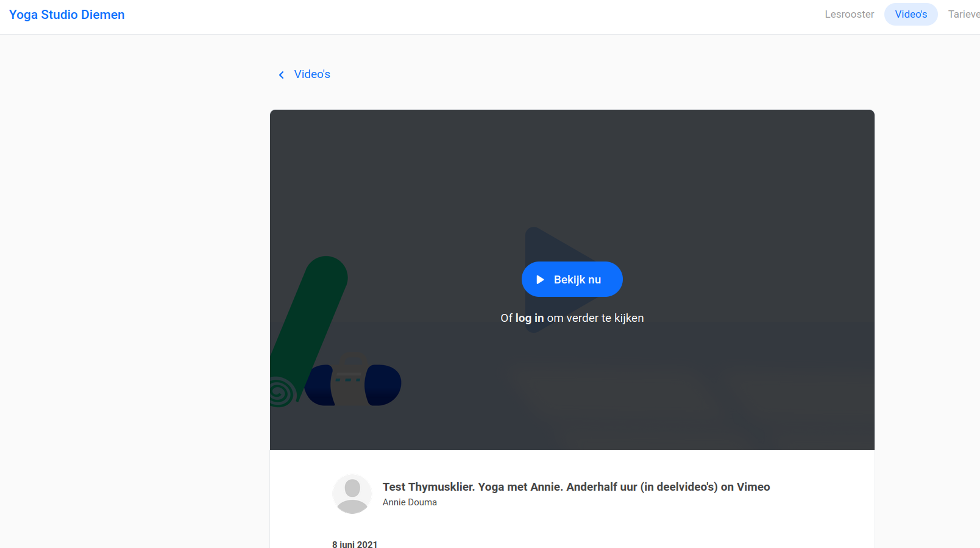The image size is (980, 548).
Task: Select the Video's tab in navigation
Action: click(x=911, y=14)
